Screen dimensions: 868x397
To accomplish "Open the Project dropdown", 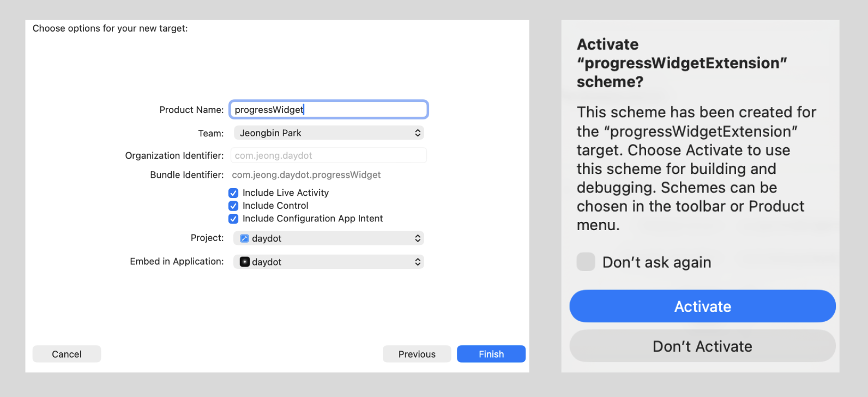I will [327, 238].
